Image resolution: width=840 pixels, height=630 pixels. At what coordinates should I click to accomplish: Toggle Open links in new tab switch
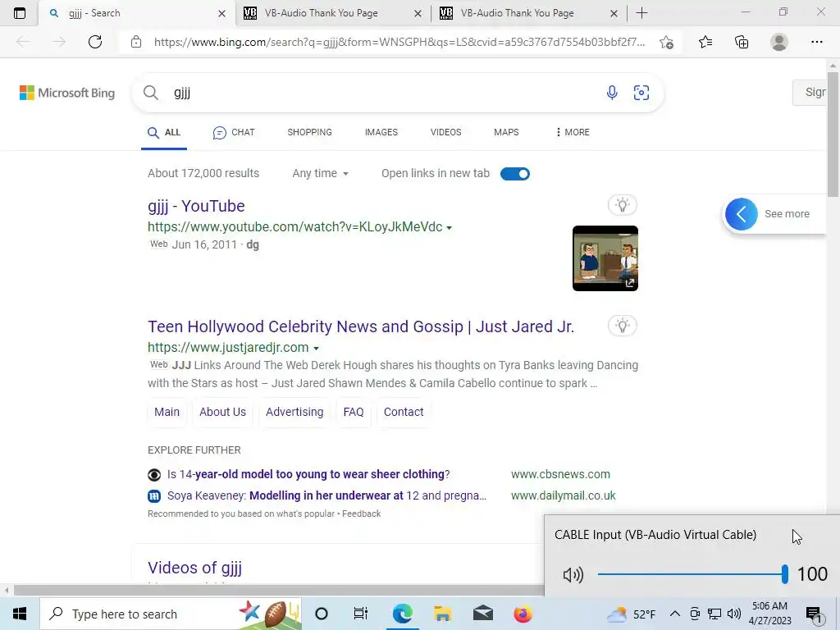[515, 174]
